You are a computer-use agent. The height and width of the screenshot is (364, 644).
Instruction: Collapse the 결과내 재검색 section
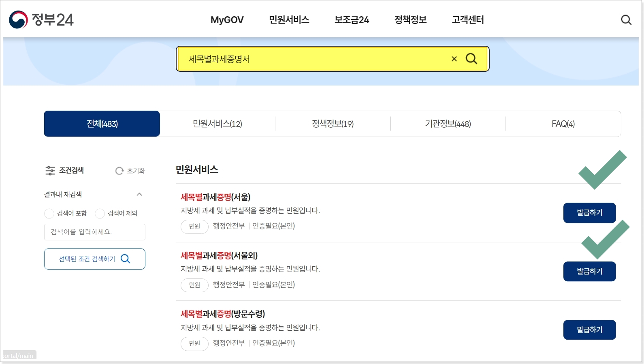click(139, 194)
